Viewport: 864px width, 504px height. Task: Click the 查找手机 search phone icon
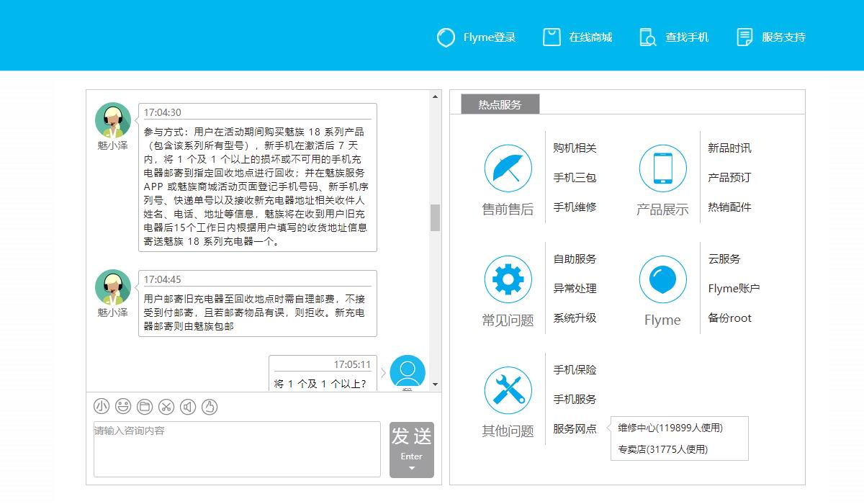tap(648, 37)
